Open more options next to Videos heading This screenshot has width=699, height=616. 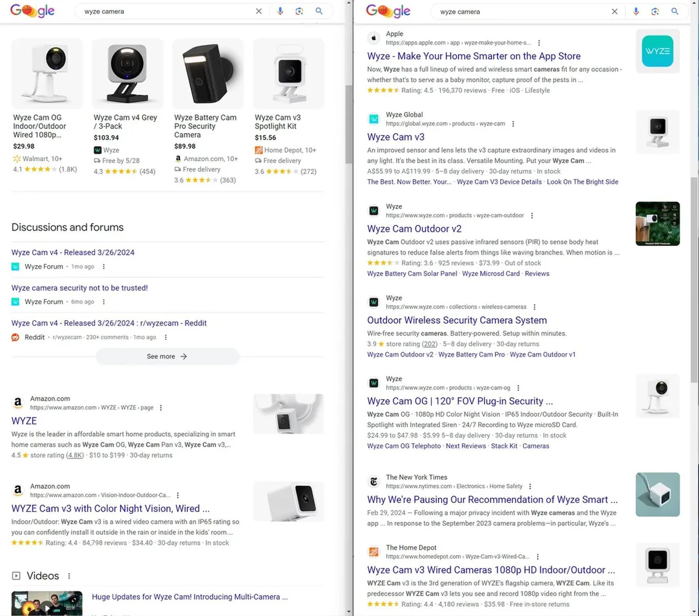[x=69, y=576]
